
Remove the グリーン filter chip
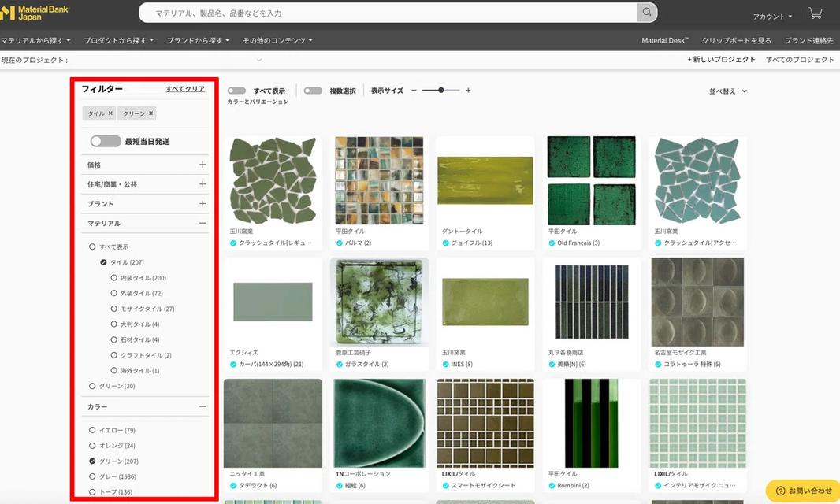pyautogui.click(x=151, y=113)
